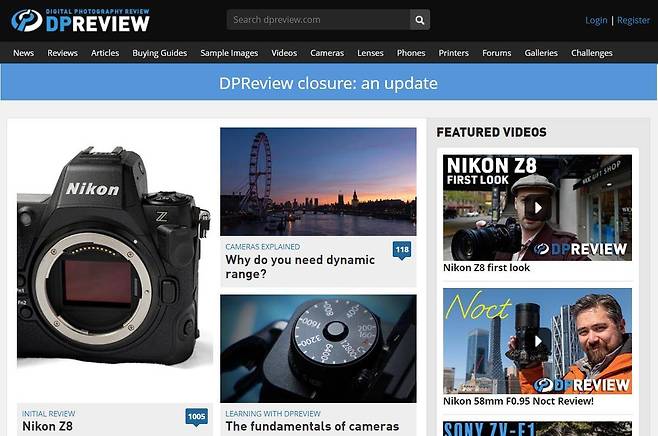This screenshot has height=436, width=658.
Task: Open the 118 comments bubble
Action: coord(402,250)
